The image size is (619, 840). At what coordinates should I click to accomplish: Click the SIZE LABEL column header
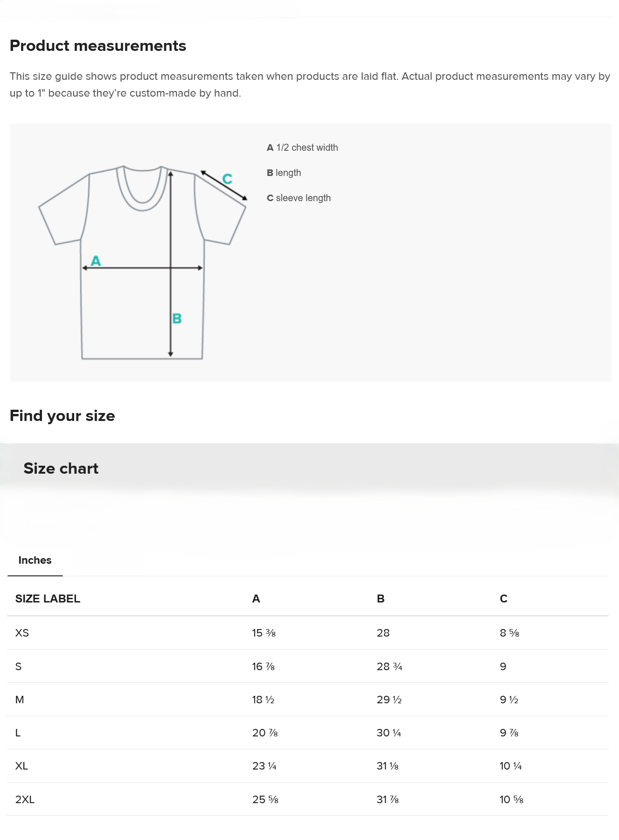pyautogui.click(x=48, y=599)
